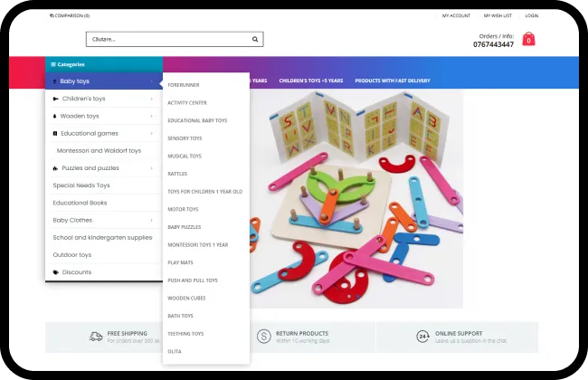Open the My Wish List link
The width and height of the screenshot is (588, 380).
[x=498, y=15]
